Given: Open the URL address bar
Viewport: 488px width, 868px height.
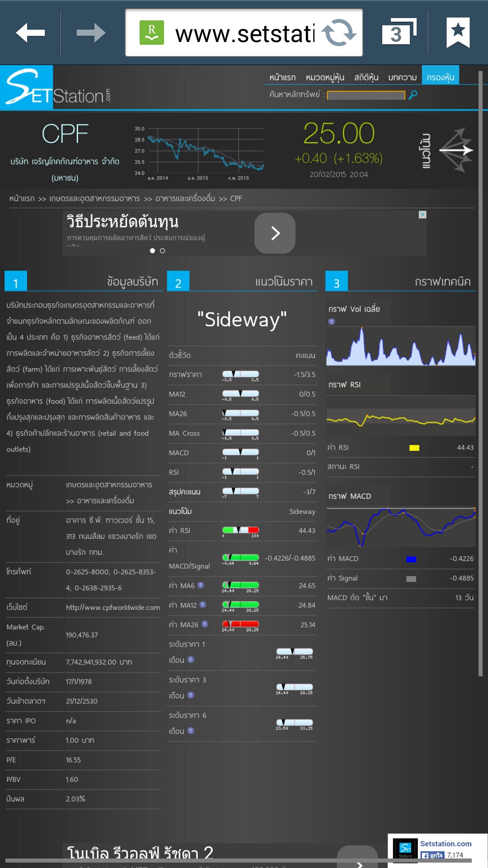Looking at the screenshot, I should click(x=244, y=33).
